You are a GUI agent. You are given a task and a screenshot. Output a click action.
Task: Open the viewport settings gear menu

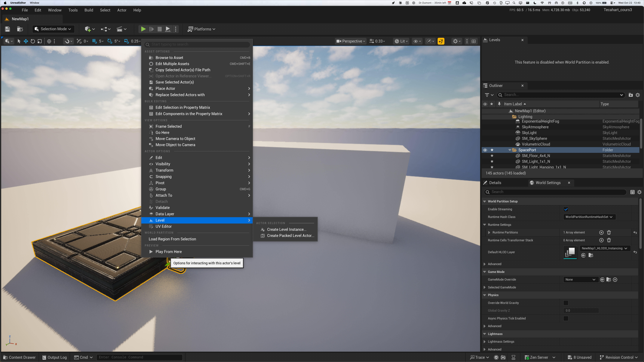(457, 41)
